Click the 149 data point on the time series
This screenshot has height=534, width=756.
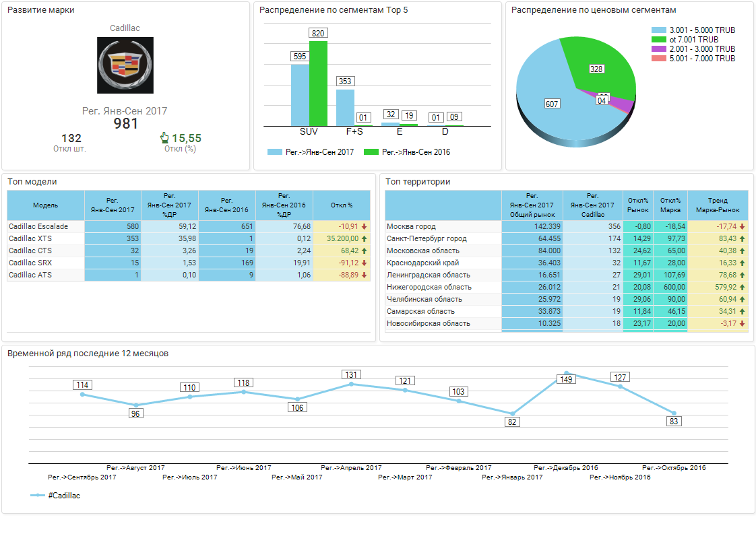click(567, 373)
